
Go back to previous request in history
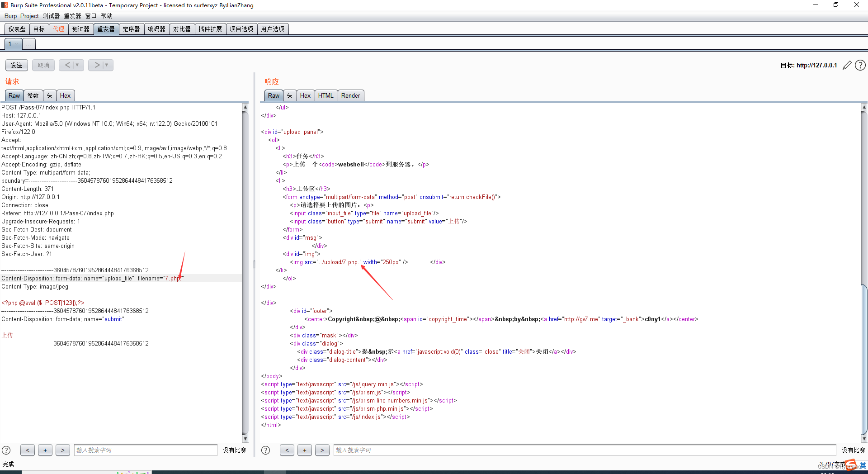(x=67, y=65)
